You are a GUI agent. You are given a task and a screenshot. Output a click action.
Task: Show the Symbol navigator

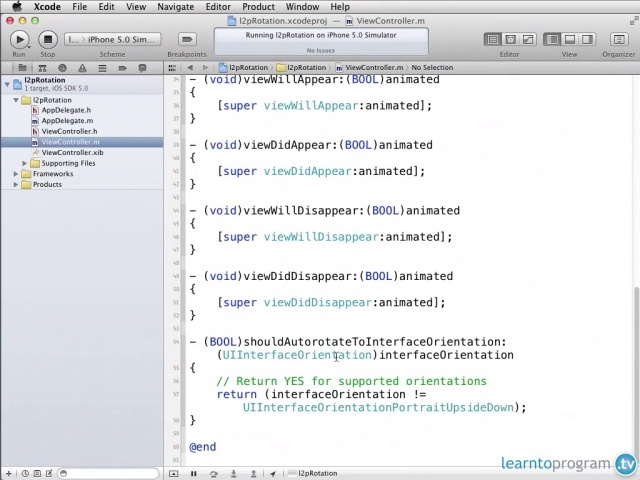tap(42, 68)
